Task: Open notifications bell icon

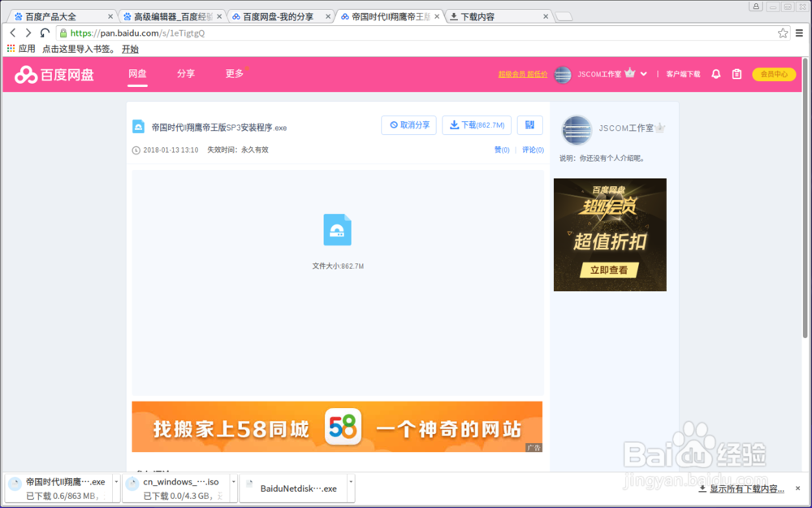Action: pos(715,74)
